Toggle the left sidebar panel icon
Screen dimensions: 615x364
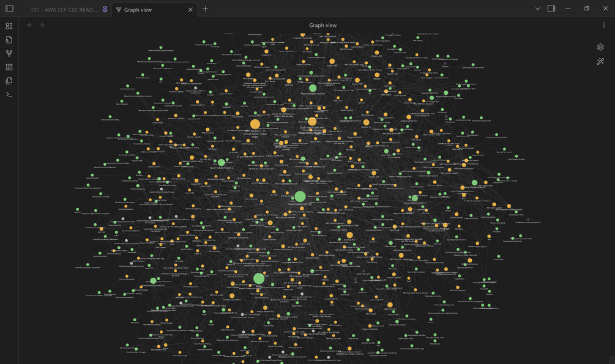[9, 9]
